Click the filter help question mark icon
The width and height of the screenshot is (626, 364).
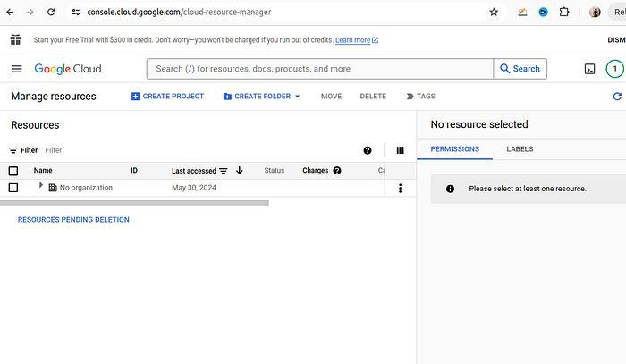(368, 150)
